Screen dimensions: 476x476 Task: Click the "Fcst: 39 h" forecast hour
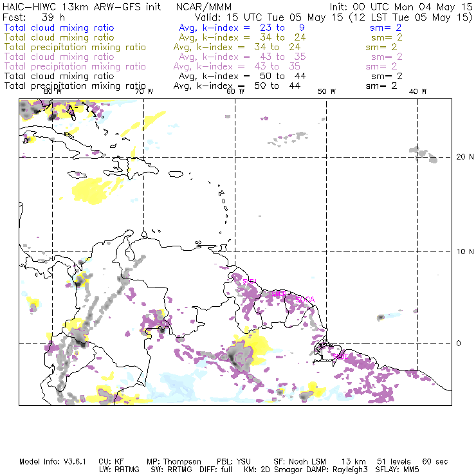[x=33, y=17]
